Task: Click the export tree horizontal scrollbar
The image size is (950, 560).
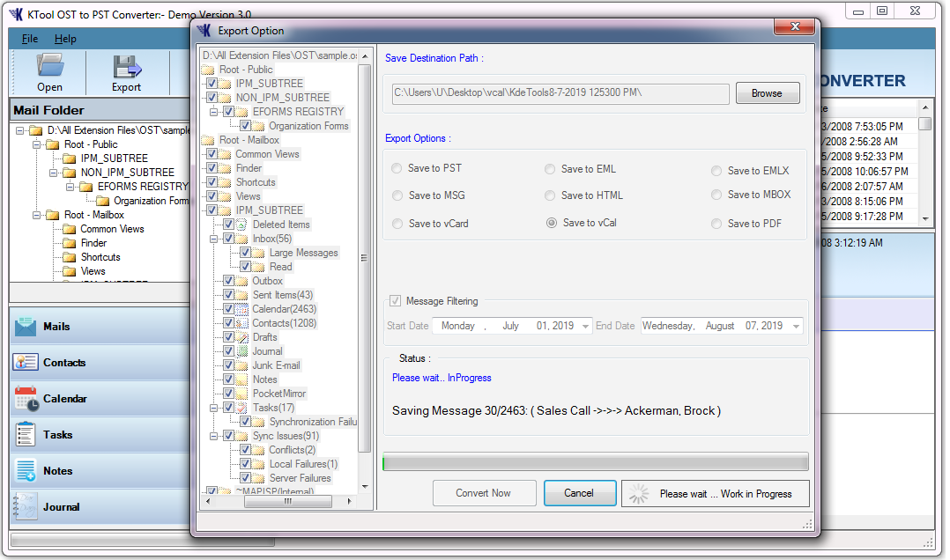Action: point(288,501)
